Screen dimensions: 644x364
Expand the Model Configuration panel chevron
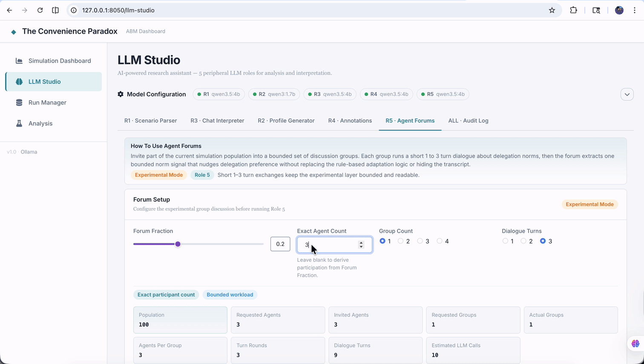coord(627,94)
